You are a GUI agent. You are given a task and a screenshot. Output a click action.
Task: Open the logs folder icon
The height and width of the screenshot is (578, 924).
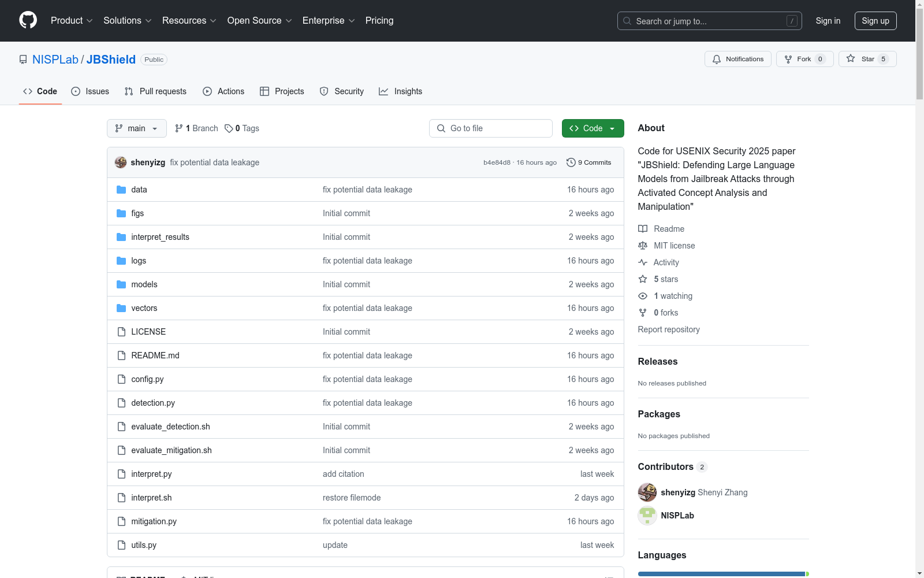click(121, 261)
